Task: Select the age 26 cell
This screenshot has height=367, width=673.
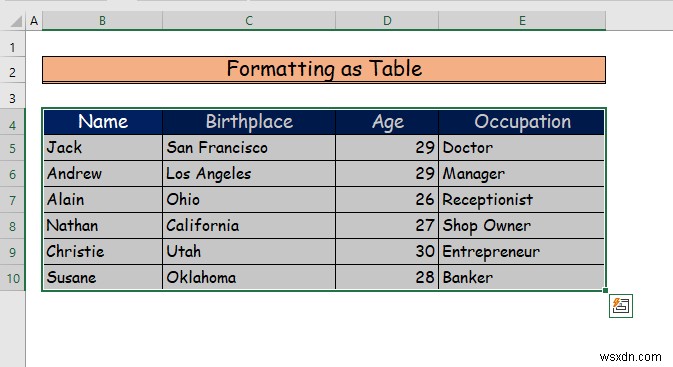Action: pos(387,200)
